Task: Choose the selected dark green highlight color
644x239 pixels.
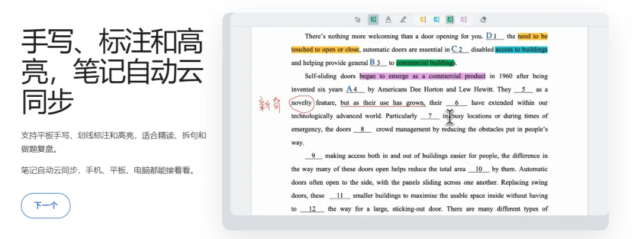Action: coord(450,19)
